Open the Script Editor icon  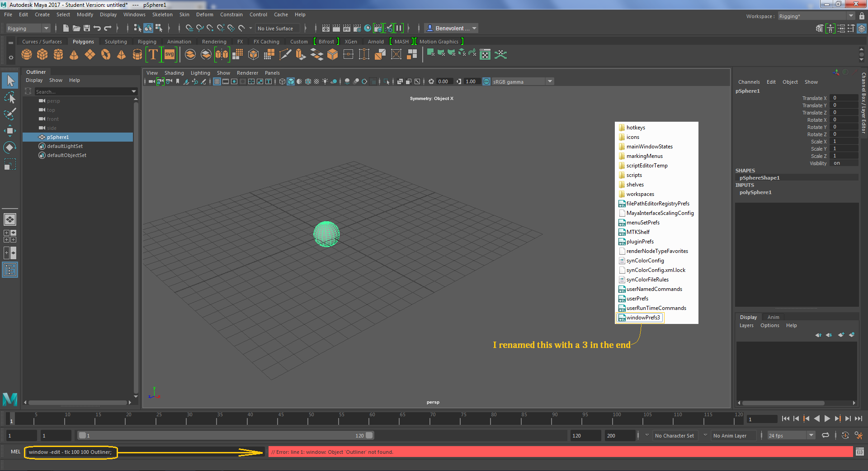point(859,452)
